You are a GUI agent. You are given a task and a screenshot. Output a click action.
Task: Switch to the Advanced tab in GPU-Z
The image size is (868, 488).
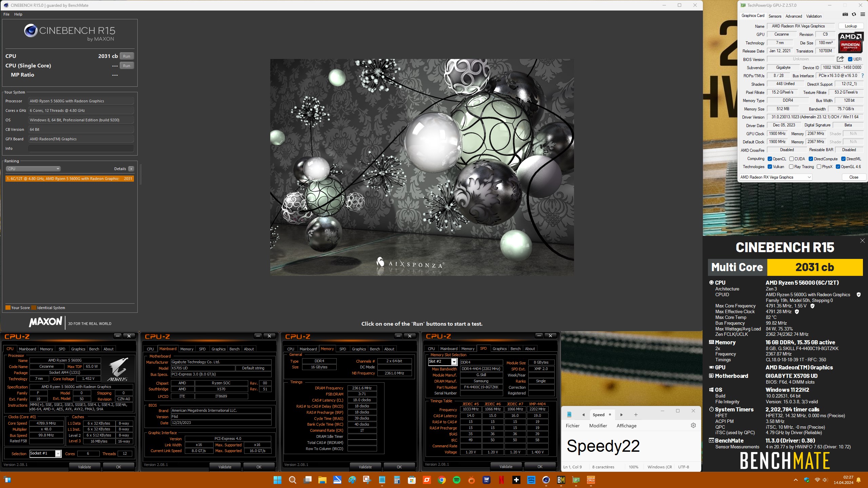[x=794, y=16]
